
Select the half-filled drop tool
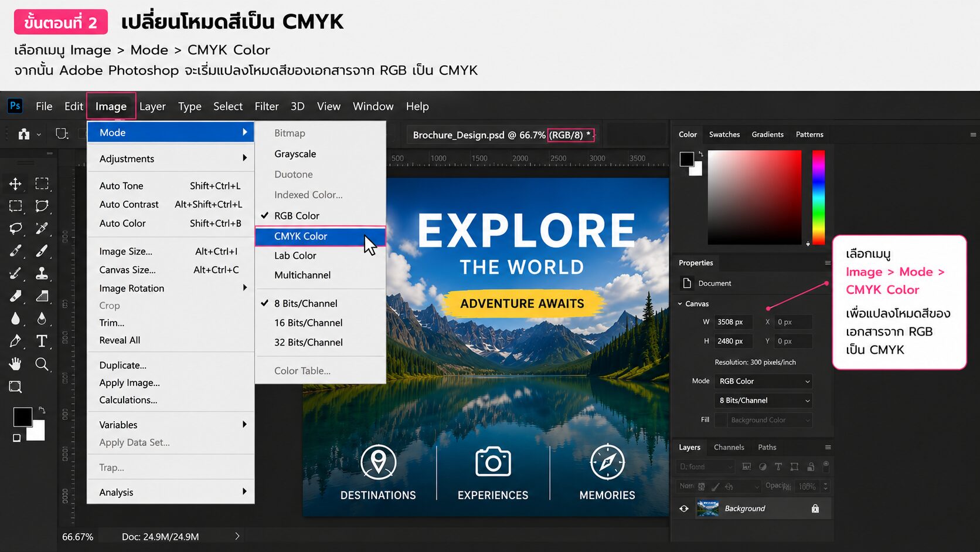pos(42,319)
